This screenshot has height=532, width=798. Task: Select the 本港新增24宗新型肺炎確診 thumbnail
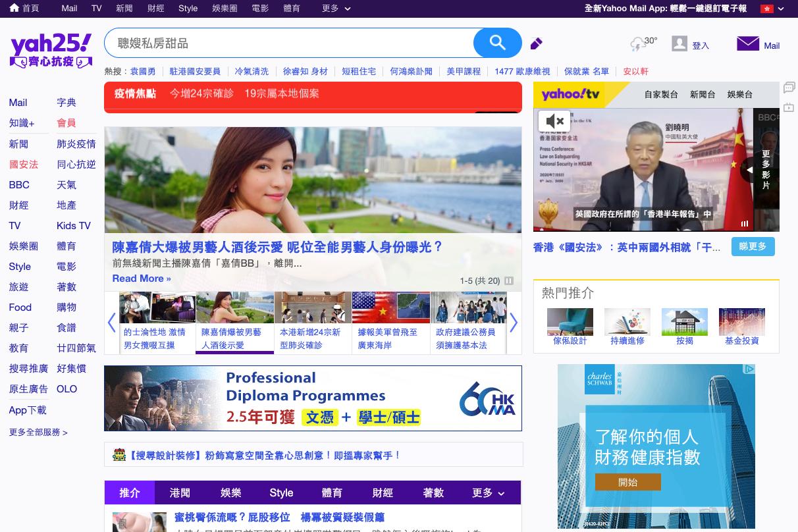(313, 323)
